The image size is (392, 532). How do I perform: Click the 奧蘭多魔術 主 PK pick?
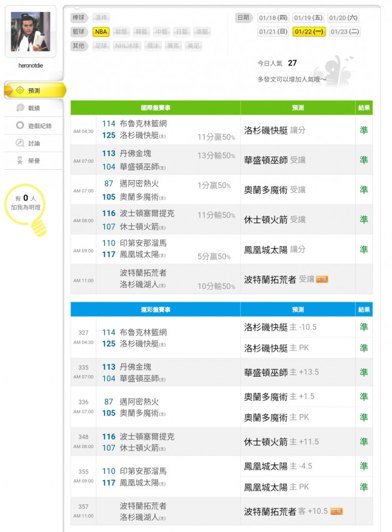[277, 417]
